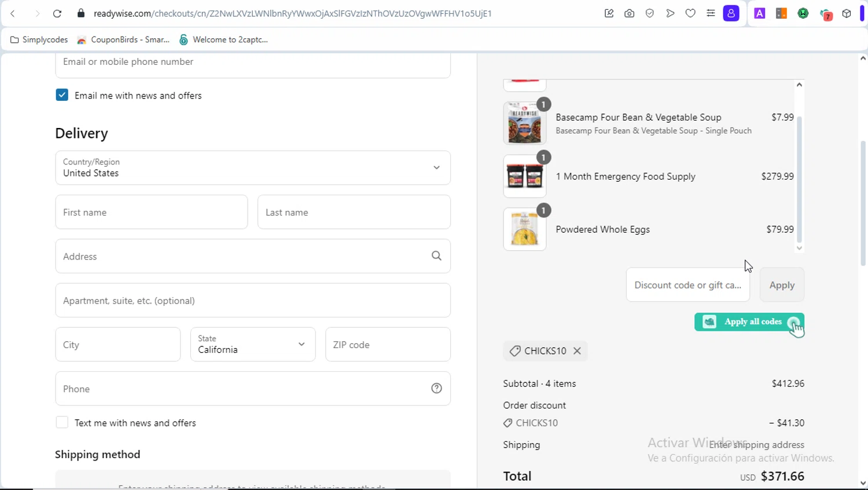
Task: Add page to favorites with heart icon
Action: point(690,13)
